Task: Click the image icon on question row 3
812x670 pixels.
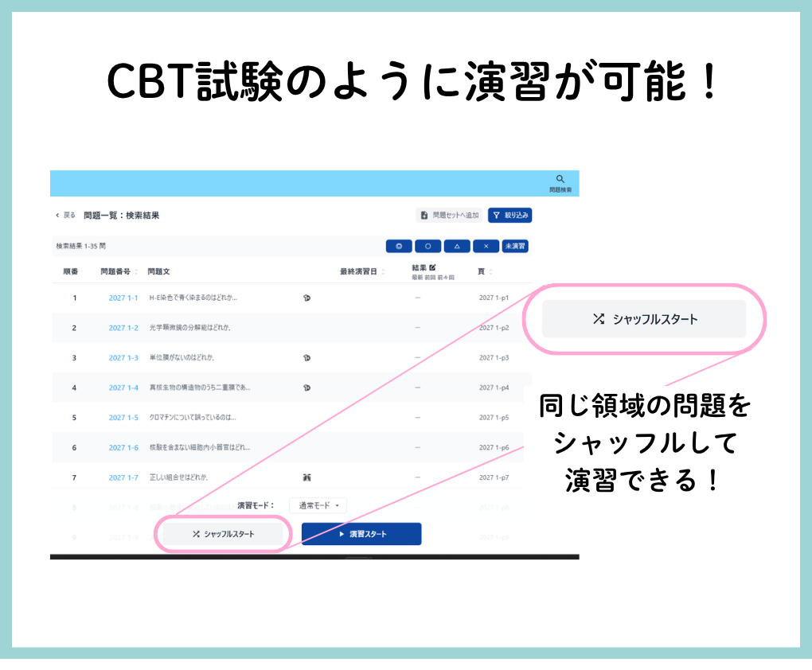Action: pyautogui.click(x=306, y=358)
